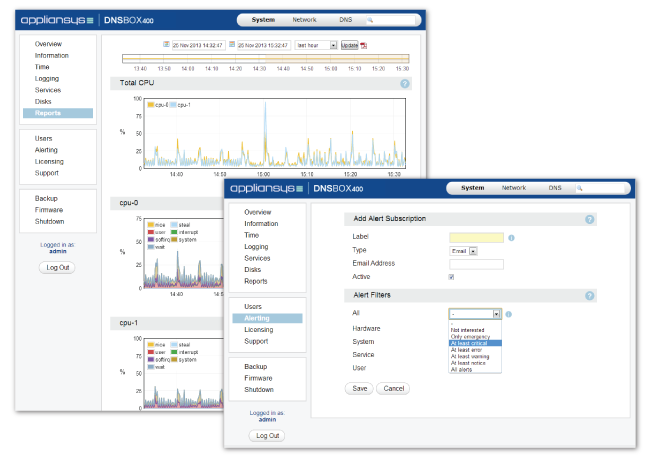
Task: Switch to DNS tab in Reports window
Action: (x=346, y=20)
